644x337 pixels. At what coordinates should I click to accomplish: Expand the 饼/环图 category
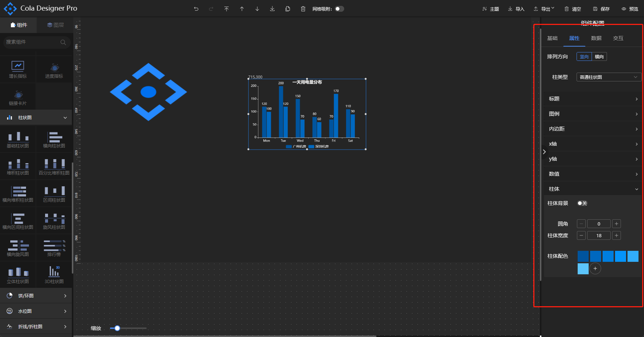click(x=36, y=296)
